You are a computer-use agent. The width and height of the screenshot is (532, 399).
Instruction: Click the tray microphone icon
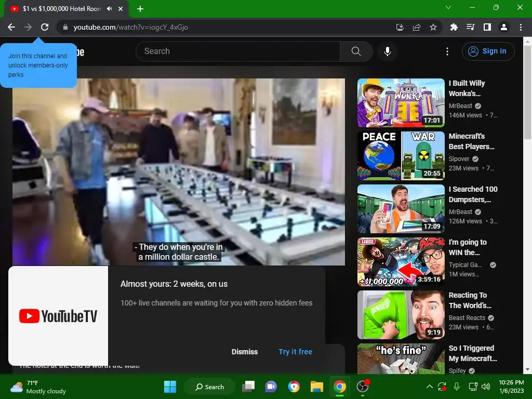457,387
